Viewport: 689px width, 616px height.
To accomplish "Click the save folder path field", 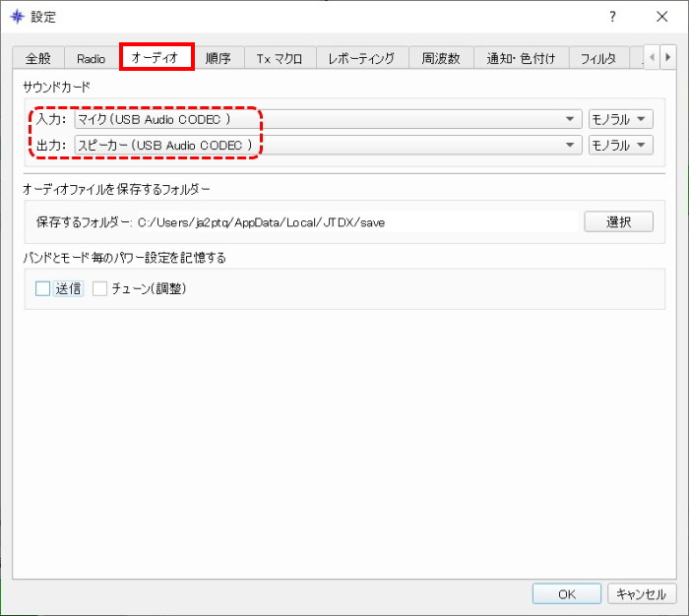I will 354,222.
